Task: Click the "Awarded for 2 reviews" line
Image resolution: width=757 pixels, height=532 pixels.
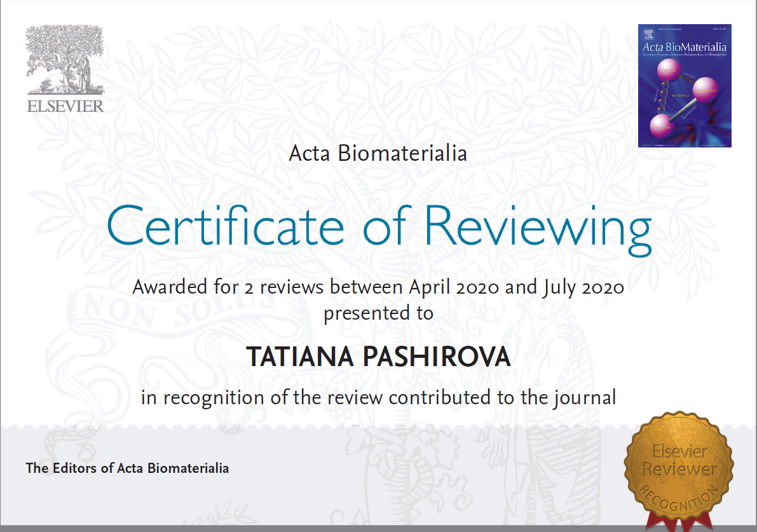Action: [x=379, y=288]
